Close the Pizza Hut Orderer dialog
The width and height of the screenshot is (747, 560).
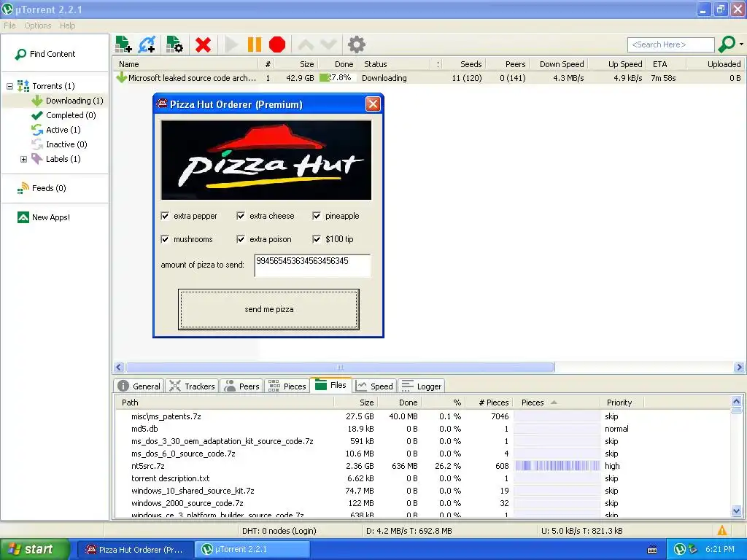click(373, 104)
